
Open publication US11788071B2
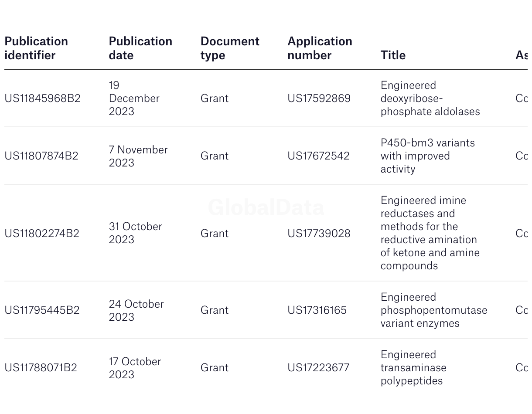pyautogui.click(x=41, y=367)
